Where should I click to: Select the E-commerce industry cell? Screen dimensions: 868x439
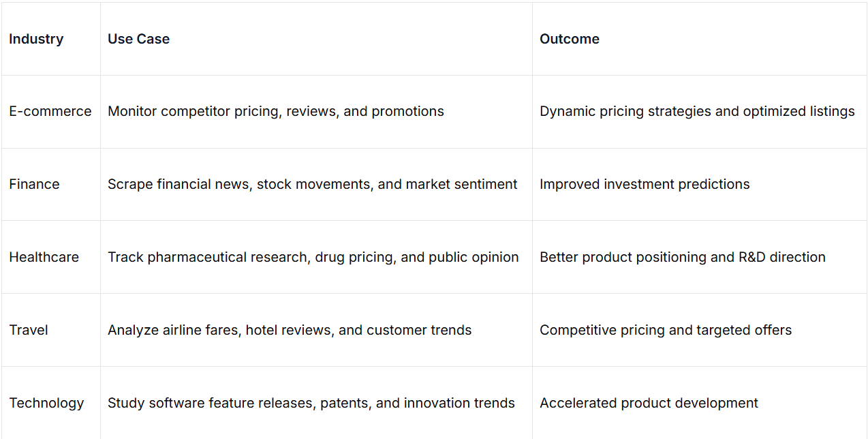click(50, 111)
